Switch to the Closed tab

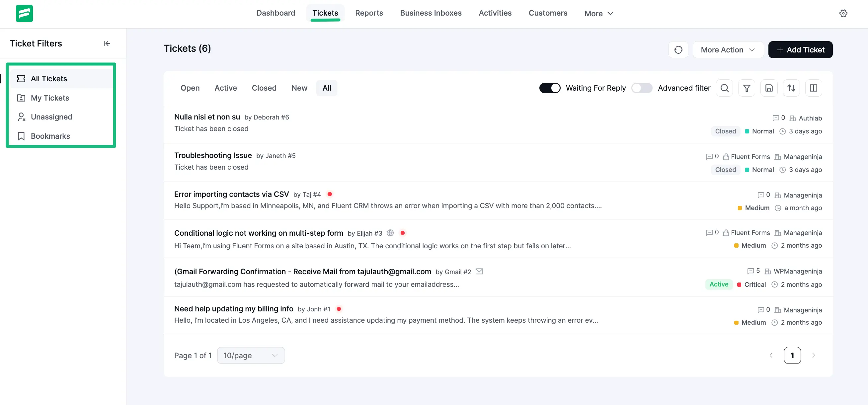[x=264, y=88]
